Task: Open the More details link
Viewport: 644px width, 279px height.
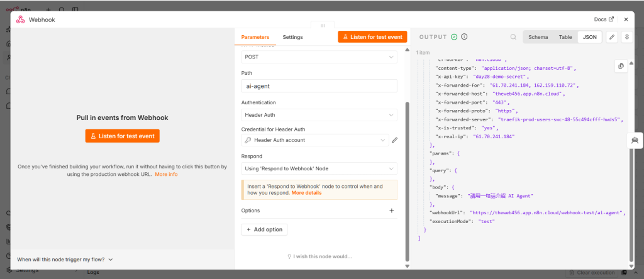Action: point(306,193)
